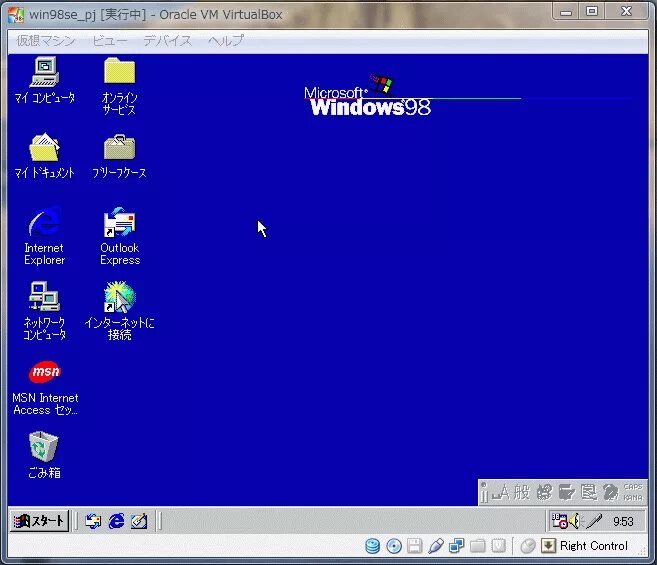Click the VirtualBox window title bar icon

tap(16, 15)
